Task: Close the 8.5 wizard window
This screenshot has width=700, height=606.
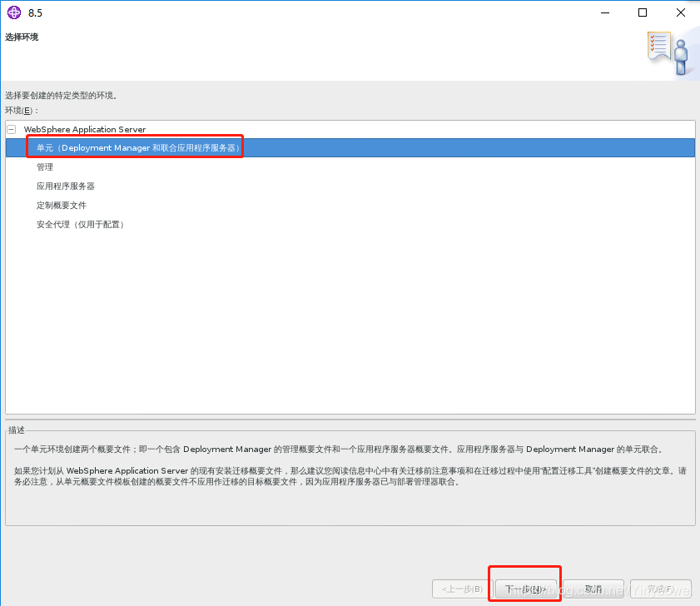Action: [680, 12]
